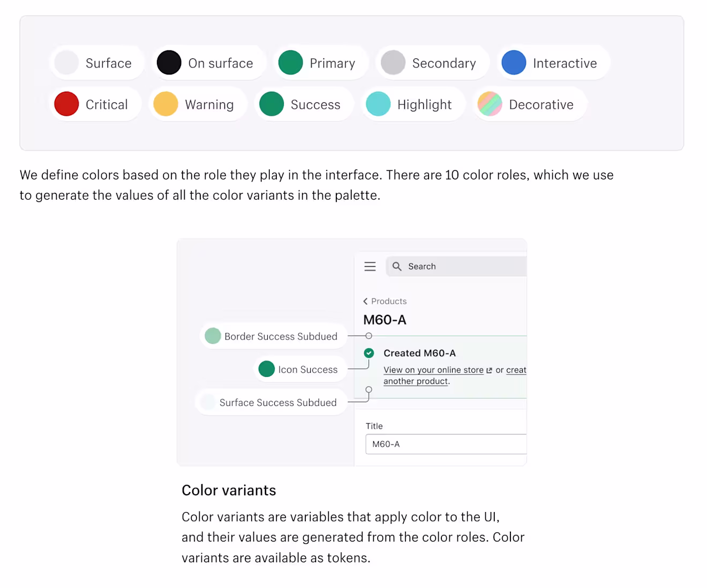Choose the red Critical swatch

point(66,104)
